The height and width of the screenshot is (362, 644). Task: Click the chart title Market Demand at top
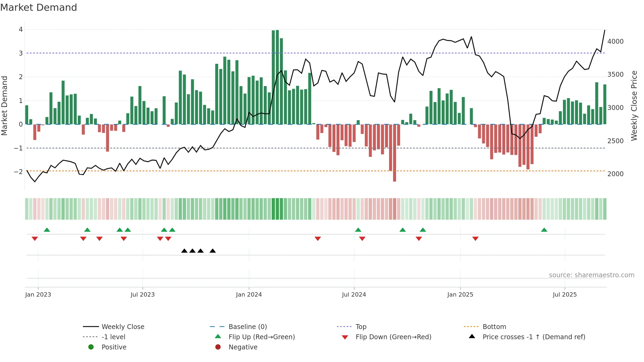tap(39, 8)
